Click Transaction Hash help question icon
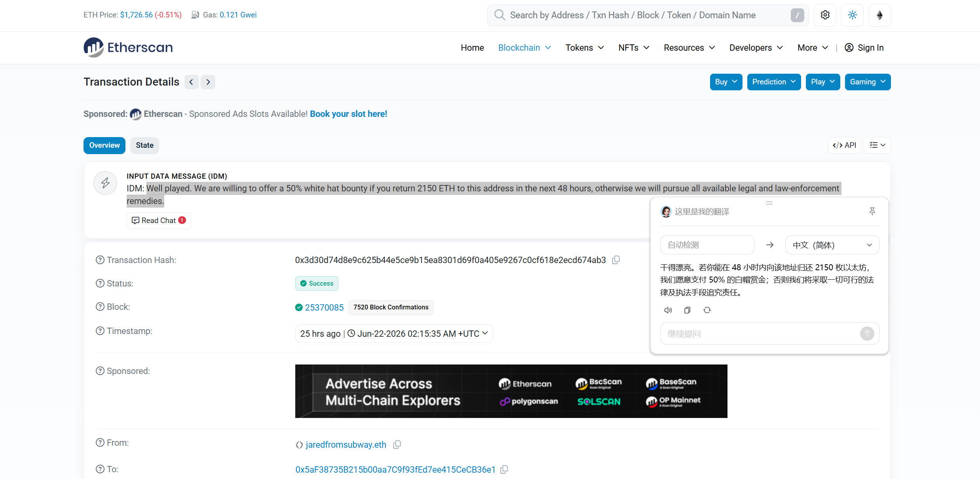 click(x=100, y=260)
